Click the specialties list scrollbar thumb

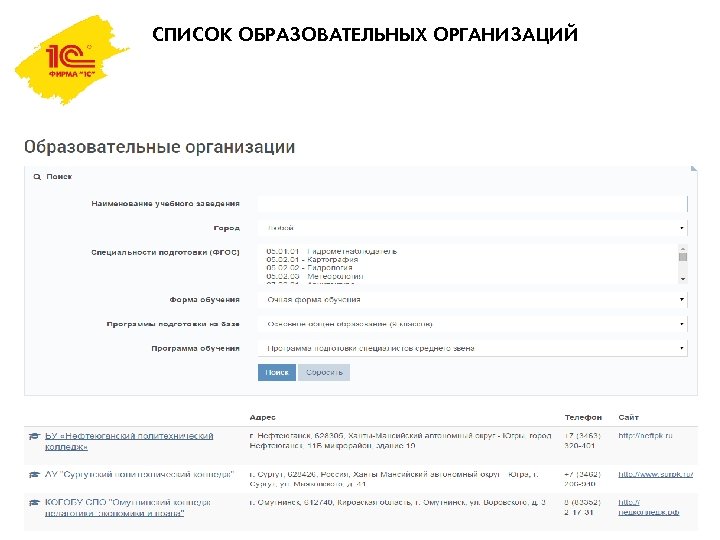(x=683, y=257)
